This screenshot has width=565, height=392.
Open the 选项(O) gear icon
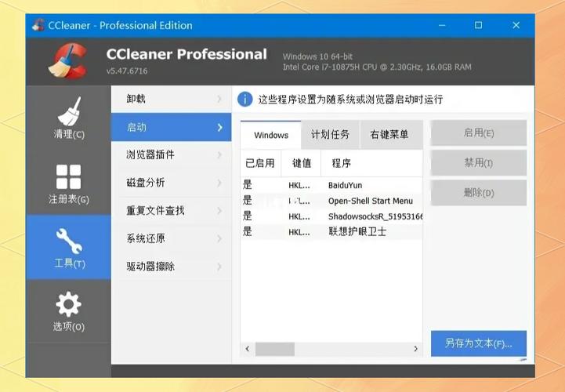tap(68, 304)
